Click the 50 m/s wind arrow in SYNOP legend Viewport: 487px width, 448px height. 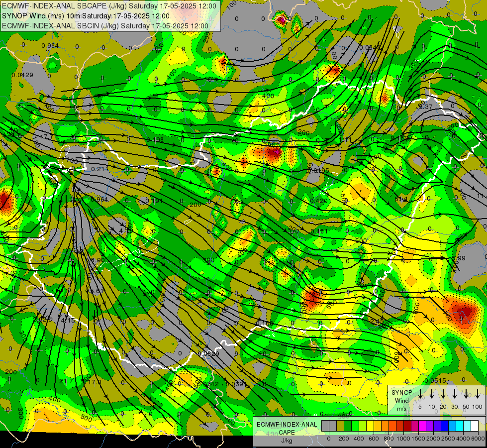click(x=466, y=394)
